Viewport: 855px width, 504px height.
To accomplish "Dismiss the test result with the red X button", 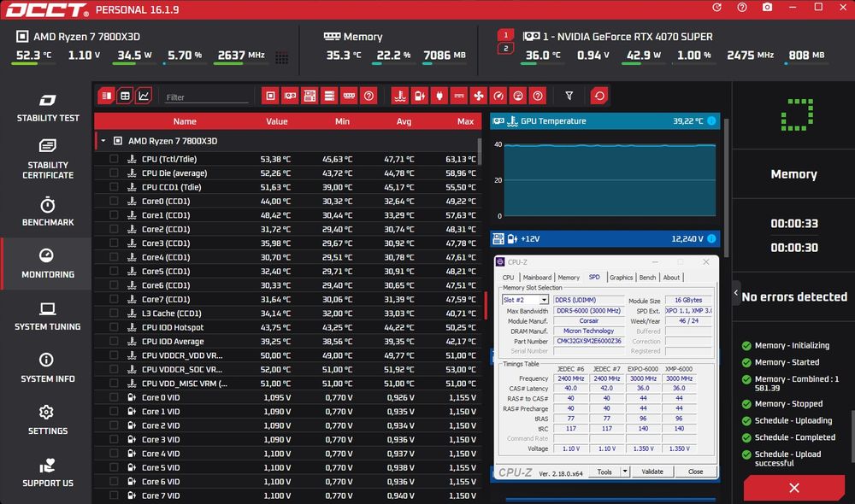I will (794, 488).
